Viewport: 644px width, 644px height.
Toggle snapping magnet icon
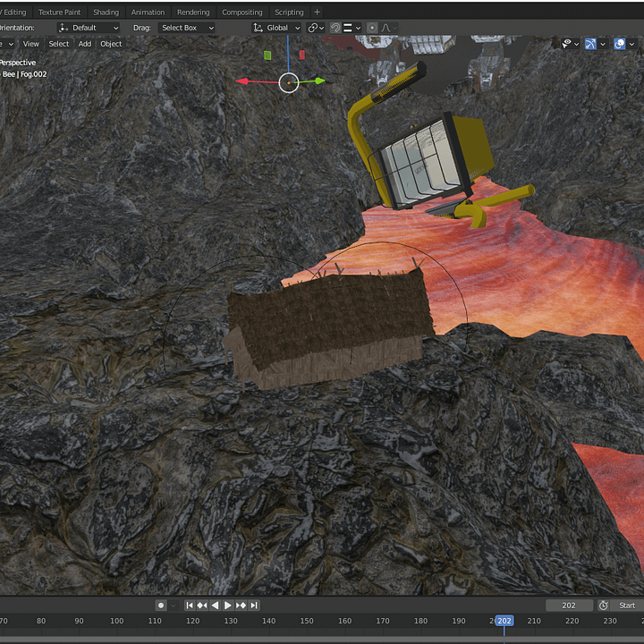click(335, 28)
